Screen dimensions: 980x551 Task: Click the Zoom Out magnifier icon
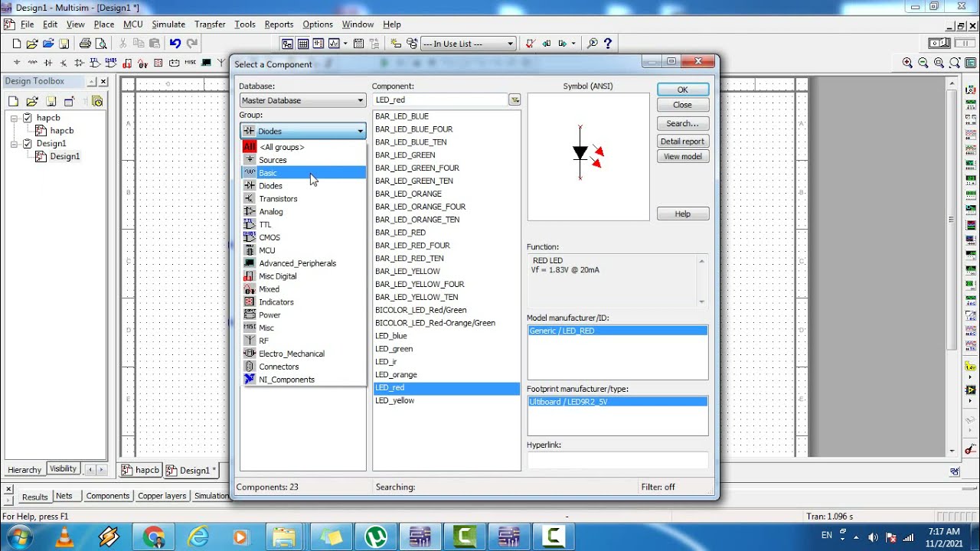[923, 63]
